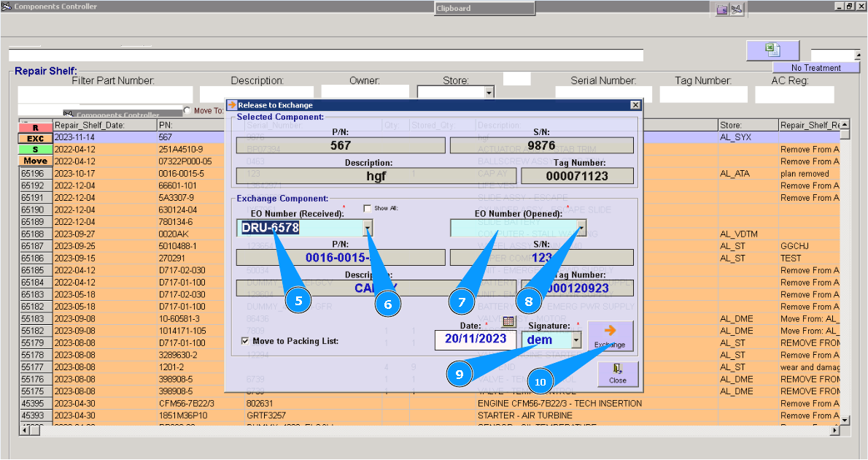
Task: Click the Tag Number filter input field
Action: (x=703, y=94)
